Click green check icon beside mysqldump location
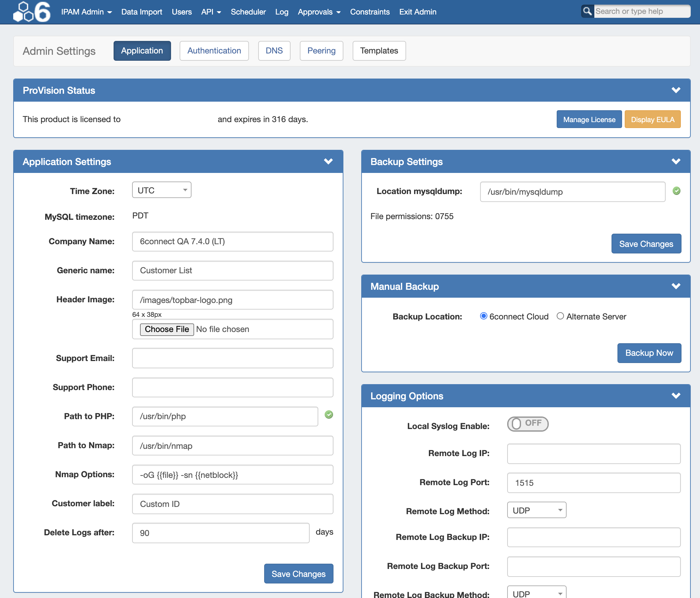Screen dimensions: 700x598 (x=676, y=191)
